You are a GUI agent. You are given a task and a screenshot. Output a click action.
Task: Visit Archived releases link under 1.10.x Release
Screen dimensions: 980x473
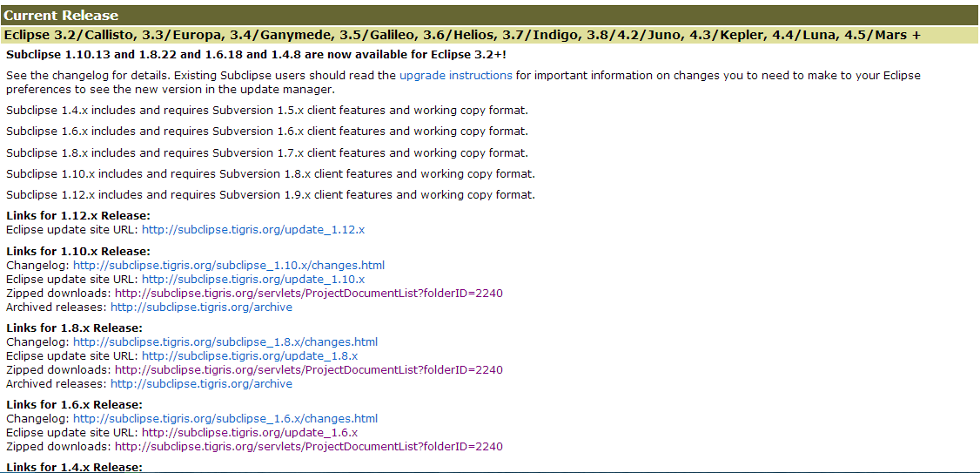click(x=201, y=307)
